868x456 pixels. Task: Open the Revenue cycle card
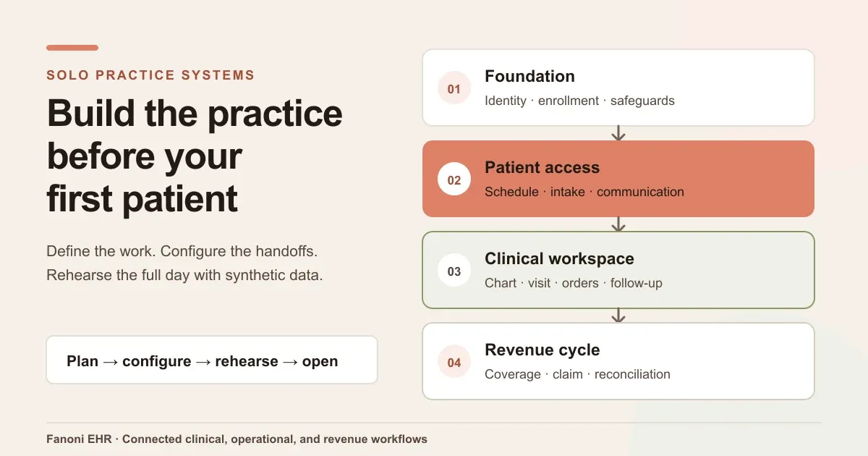pyautogui.click(x=618, y=361)
